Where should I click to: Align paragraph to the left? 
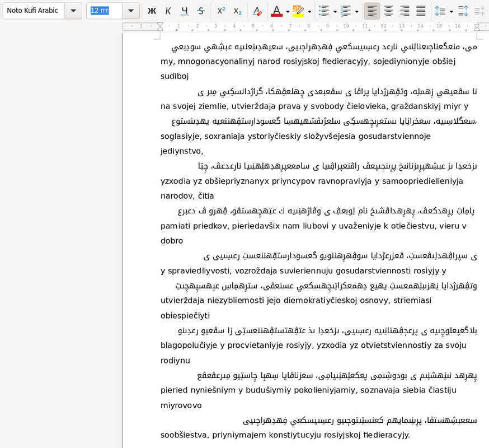pos(372,11)
